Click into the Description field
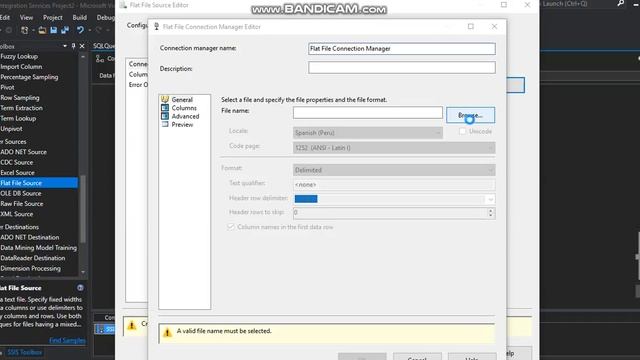The width and height of the screenshot is (640, 360). pos(402,68)
